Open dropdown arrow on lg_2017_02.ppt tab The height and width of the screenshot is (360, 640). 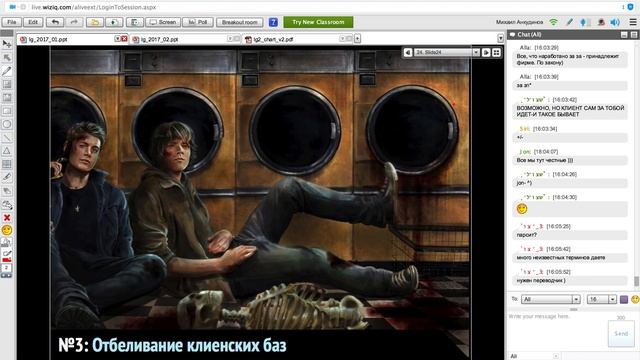pyautogui.click(x=230, y=38)
